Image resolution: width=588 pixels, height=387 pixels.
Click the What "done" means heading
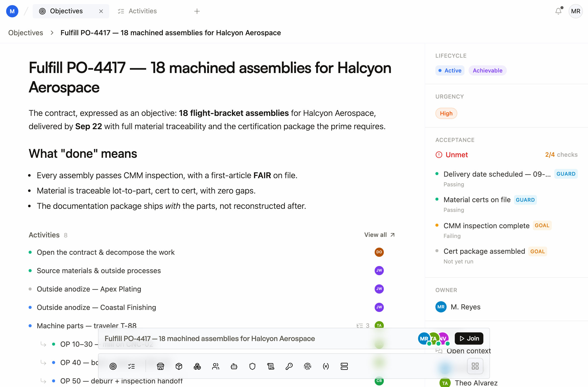point(83,154)
